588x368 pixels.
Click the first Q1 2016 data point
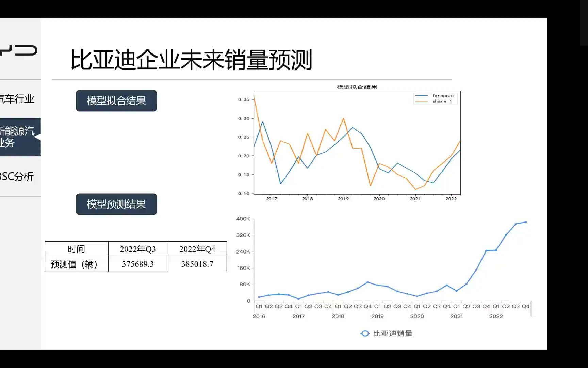click(x=259, y=297)
